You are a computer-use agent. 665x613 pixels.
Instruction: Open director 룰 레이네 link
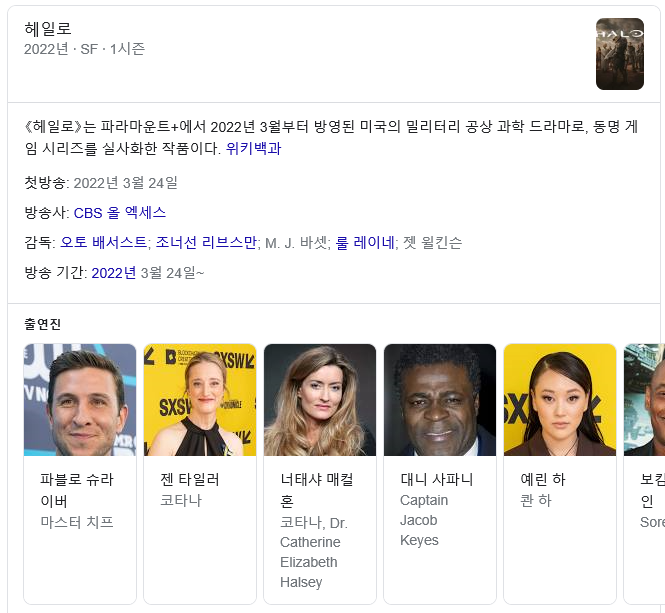point(365,242)
